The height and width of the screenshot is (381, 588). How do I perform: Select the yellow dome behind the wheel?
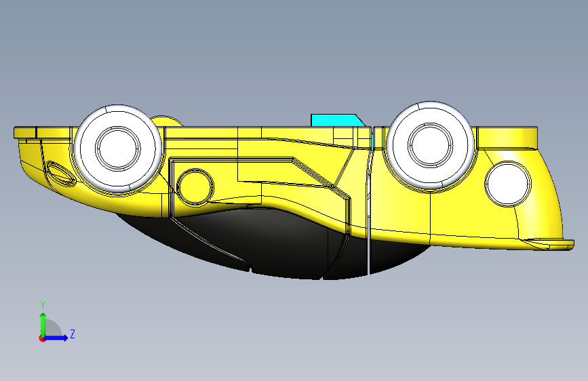(x=168, y=121)
